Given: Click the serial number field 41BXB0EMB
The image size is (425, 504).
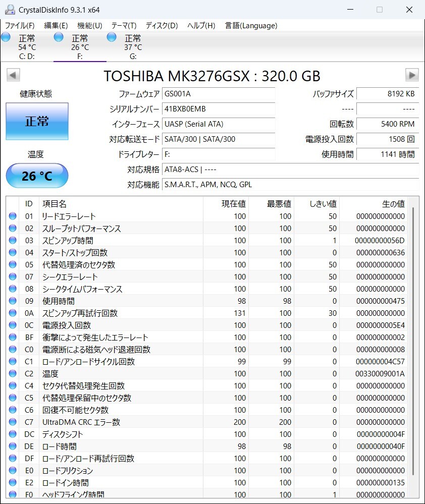Looking at the screenshot, I should point(219,109).
